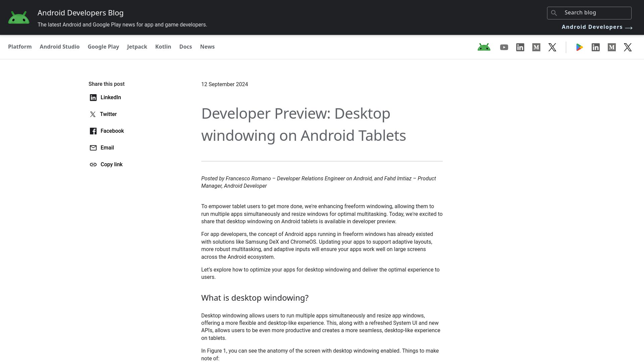Open the Platform menu item
The width and height of the screenshot is (644, 362).
click(x=20, y=47)
